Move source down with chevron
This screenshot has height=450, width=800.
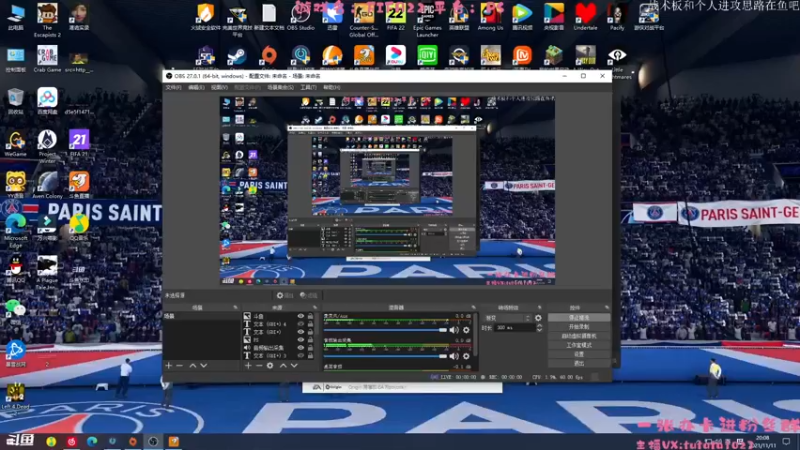click(294, 365)
